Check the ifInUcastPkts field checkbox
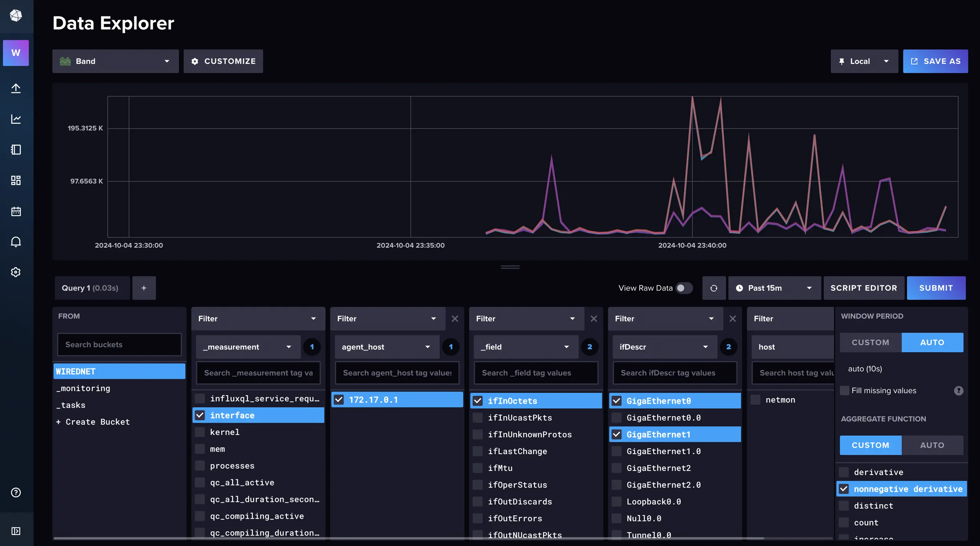 (478, 418)
